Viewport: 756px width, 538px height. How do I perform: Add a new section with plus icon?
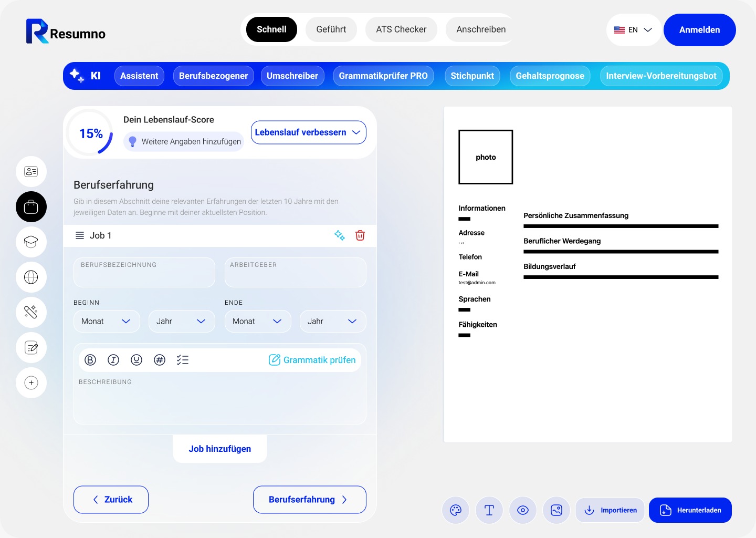(x=31, y=383)
